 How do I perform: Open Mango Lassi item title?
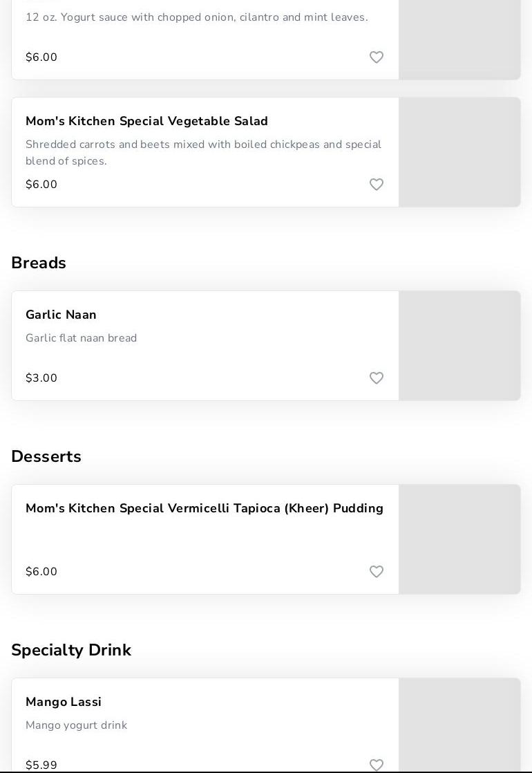(x=64, y=702)
